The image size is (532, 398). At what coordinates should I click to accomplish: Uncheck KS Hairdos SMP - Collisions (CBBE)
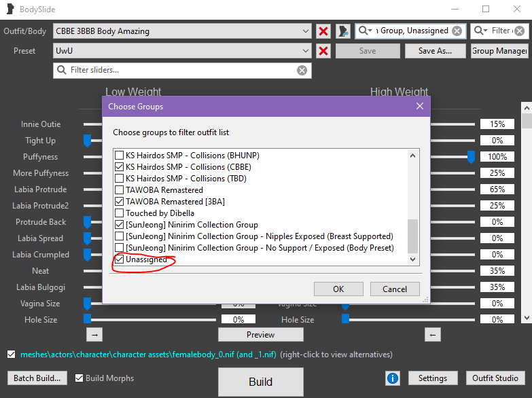click(x=119, y=167)
